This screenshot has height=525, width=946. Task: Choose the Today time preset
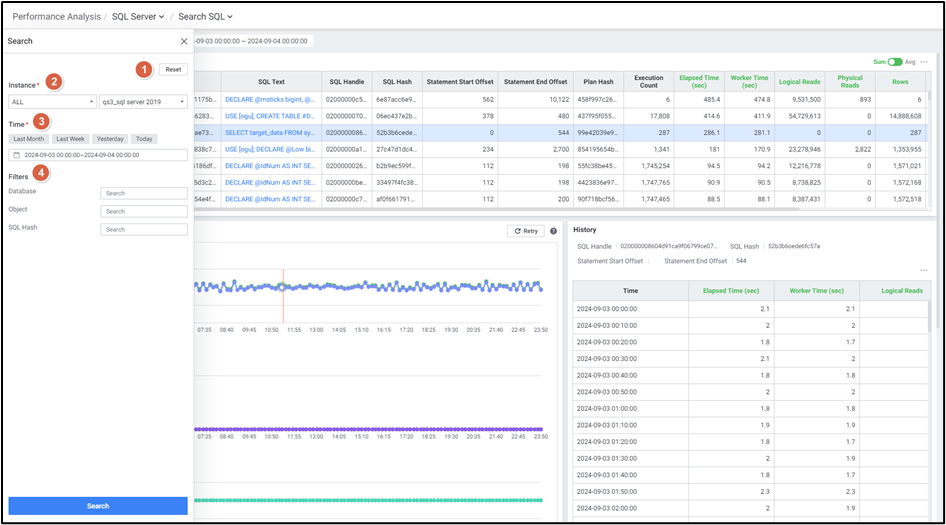(144, 139)
